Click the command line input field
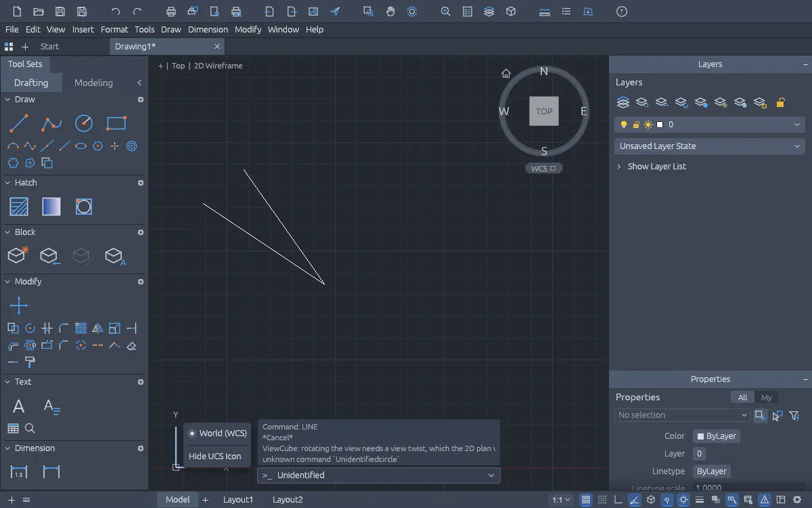 379,475
